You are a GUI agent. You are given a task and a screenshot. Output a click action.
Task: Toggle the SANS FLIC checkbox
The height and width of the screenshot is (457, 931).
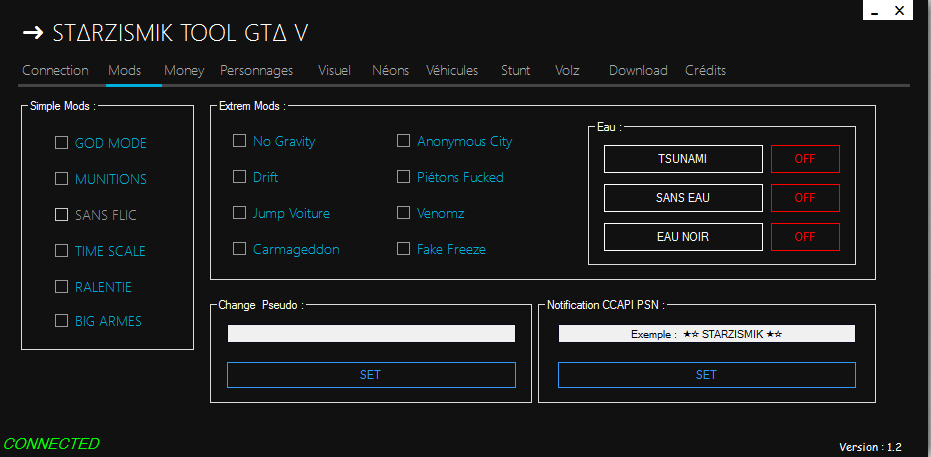pos(61,215)
